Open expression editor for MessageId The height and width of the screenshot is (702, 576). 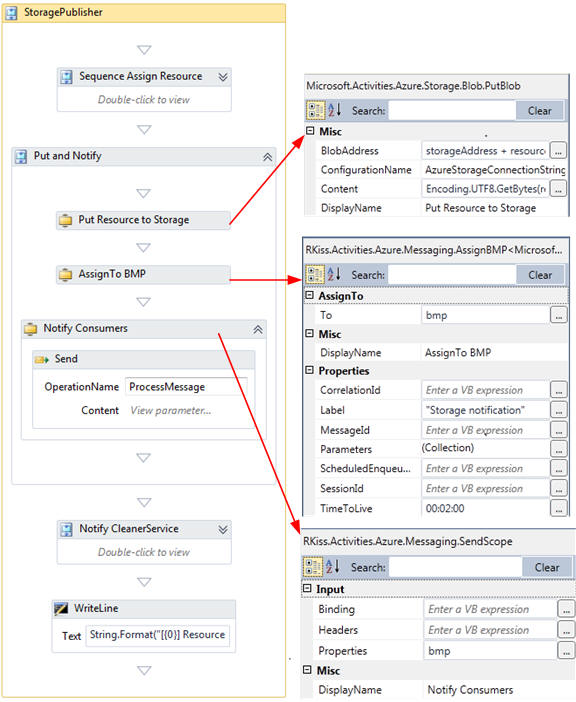(559, 430)
